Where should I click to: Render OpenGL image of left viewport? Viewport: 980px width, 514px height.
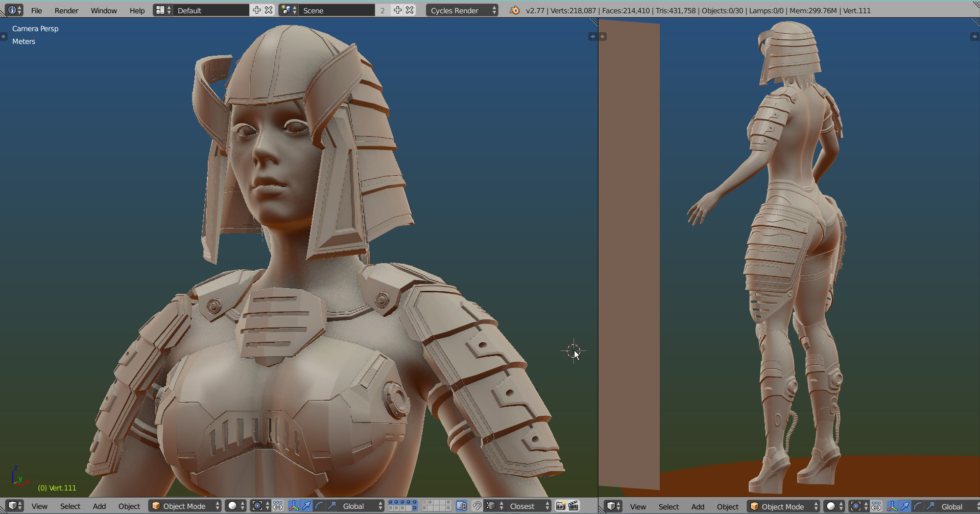pos(561,506)
